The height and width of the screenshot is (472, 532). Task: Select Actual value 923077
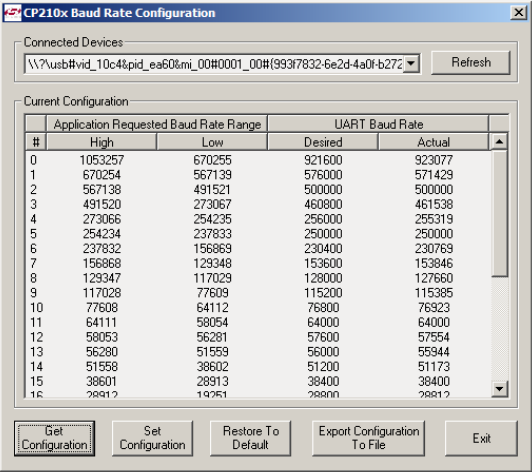tap(434, 160)
